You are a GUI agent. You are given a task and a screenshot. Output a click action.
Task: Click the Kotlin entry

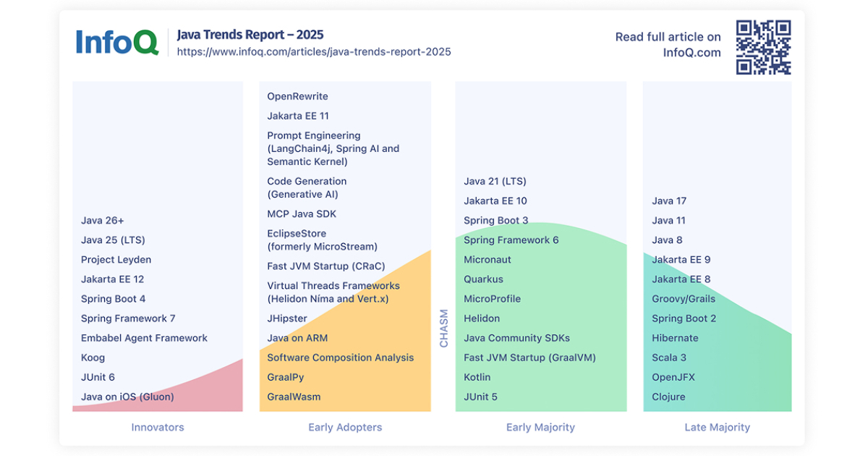(477, 376)
